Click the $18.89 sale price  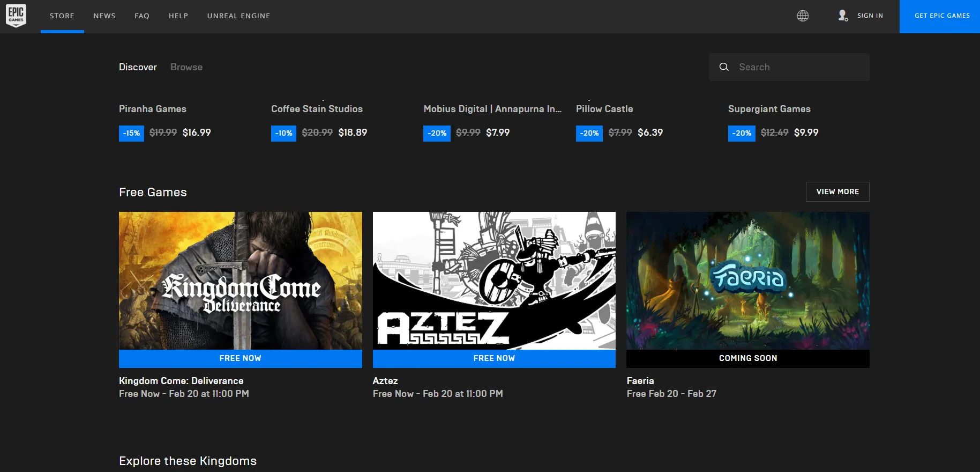(x=353, y=132)
